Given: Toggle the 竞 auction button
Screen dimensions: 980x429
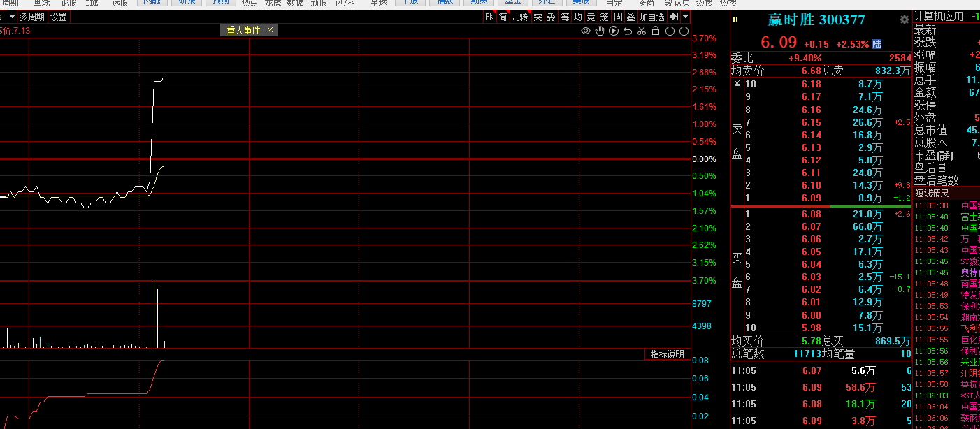Looking at the screenshot, I should pos(591,17).
